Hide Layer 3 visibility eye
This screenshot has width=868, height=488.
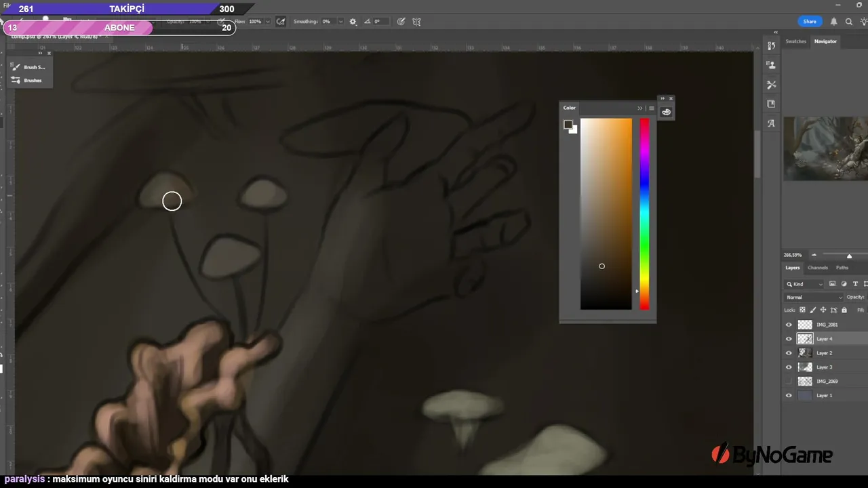click(789, 367)
